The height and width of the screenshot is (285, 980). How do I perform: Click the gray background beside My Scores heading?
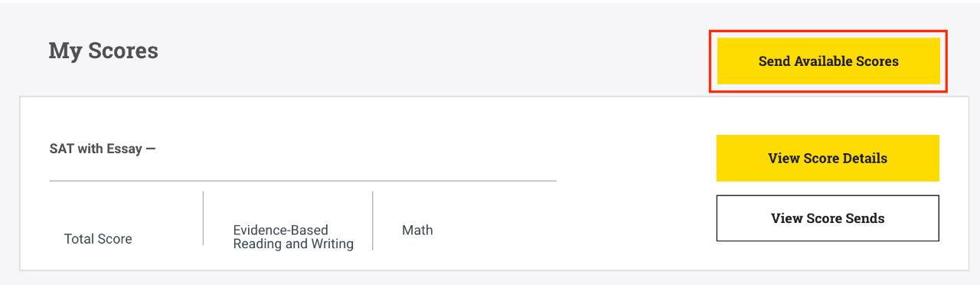pos(429,51)
